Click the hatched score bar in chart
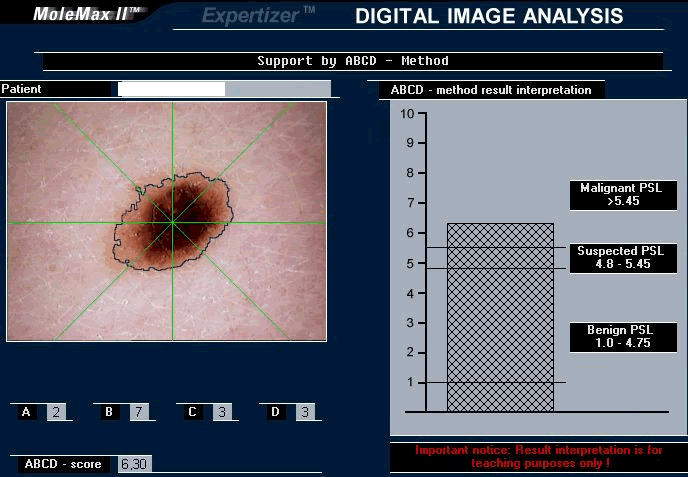The height and width of the screenshot is (477, 688). point(500,317)
